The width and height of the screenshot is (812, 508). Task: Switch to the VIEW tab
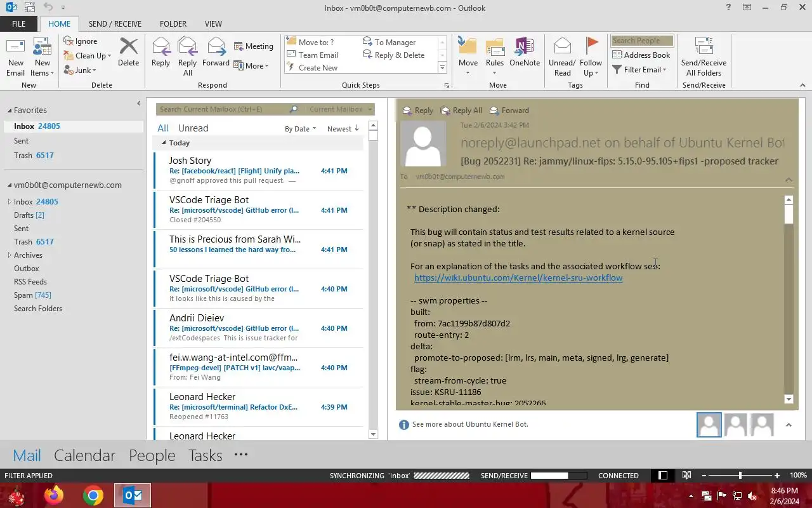click(x=213, y=24)
